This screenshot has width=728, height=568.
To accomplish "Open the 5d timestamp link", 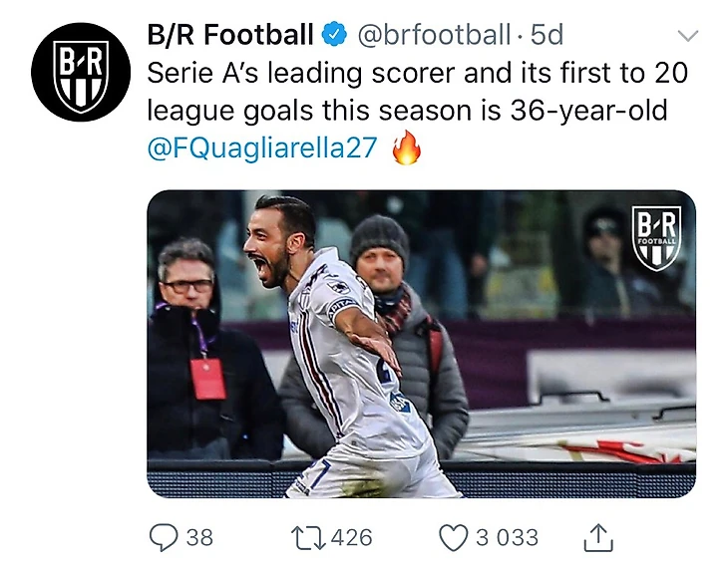I will tap(546, 36).
